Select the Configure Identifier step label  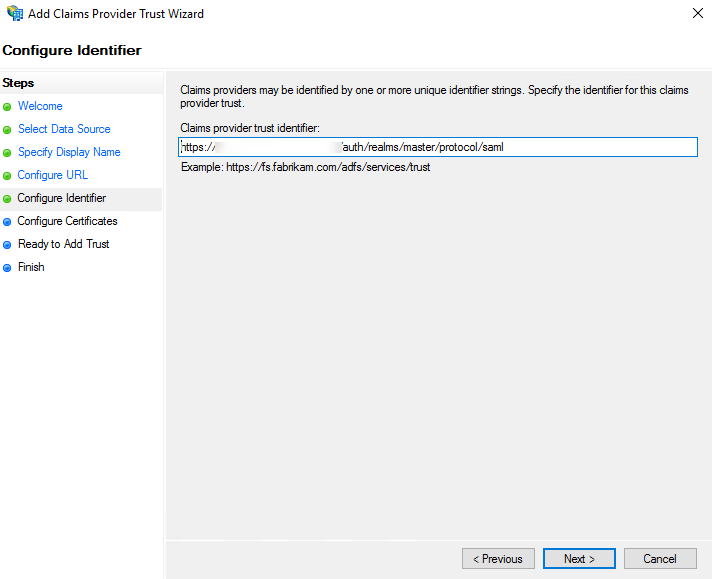(62, 198)
